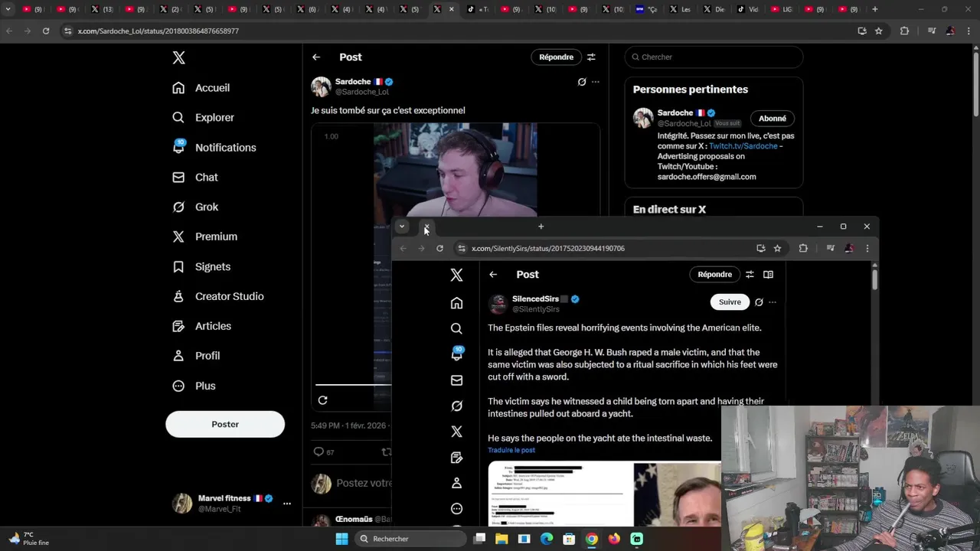Reload the front window page
This screenshot has width=980, height=551.
tap(439, 249)
